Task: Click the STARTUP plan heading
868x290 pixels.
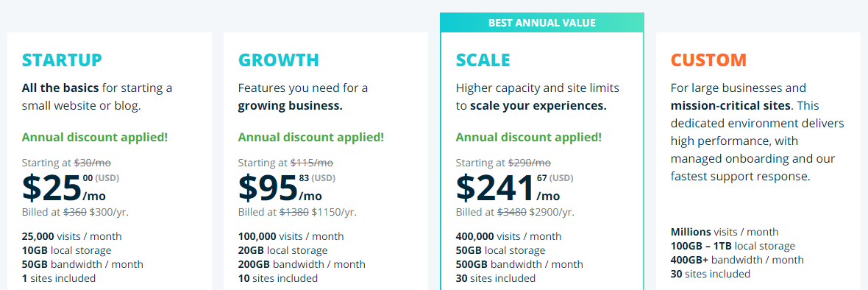Action: 62,60
